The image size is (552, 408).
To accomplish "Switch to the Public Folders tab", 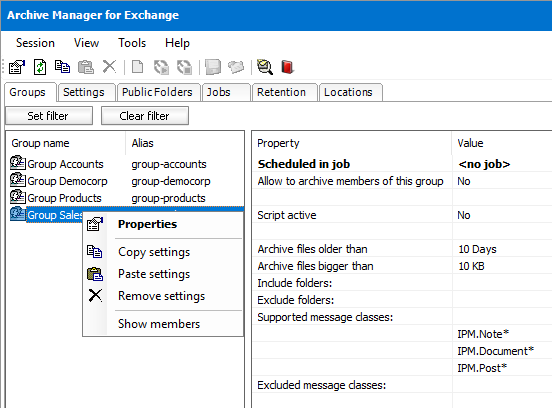I will (x=159, y=92).
